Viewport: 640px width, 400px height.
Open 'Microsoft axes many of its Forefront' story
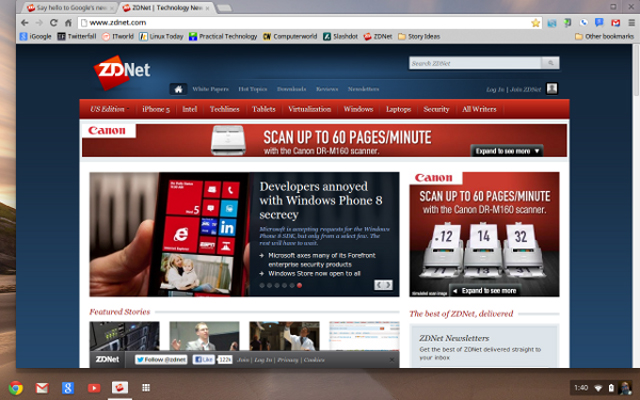[x=322, y=260]
